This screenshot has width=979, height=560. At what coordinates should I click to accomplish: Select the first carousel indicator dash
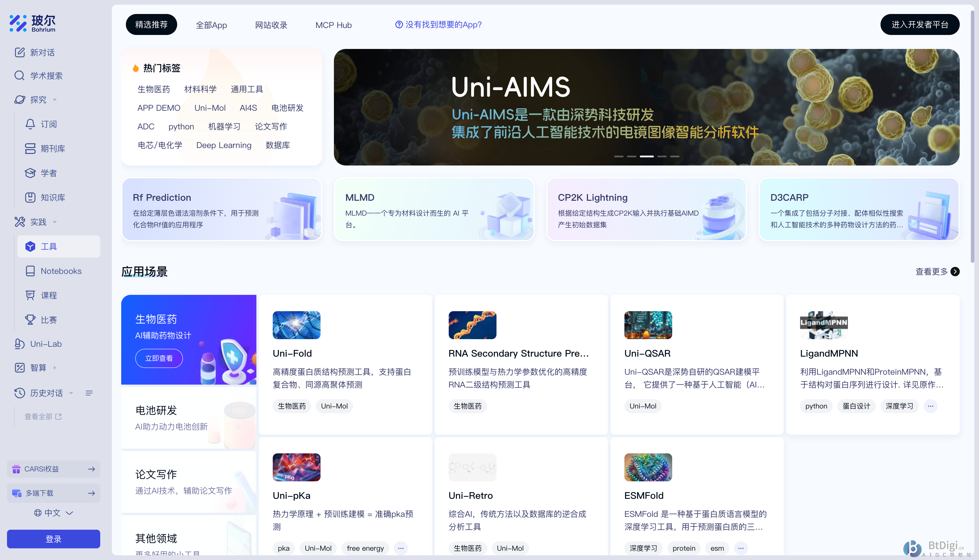619,156
